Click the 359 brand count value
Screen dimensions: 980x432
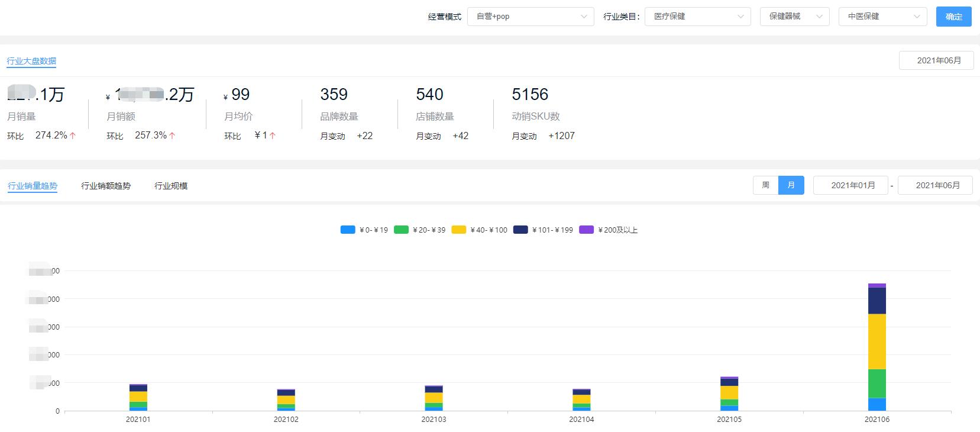(x=334, y=94)
